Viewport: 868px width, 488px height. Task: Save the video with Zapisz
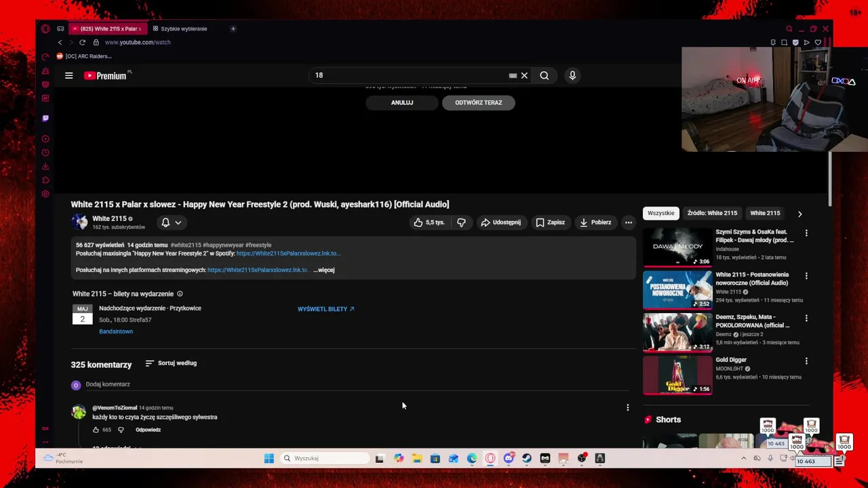[x=550, y=222]
